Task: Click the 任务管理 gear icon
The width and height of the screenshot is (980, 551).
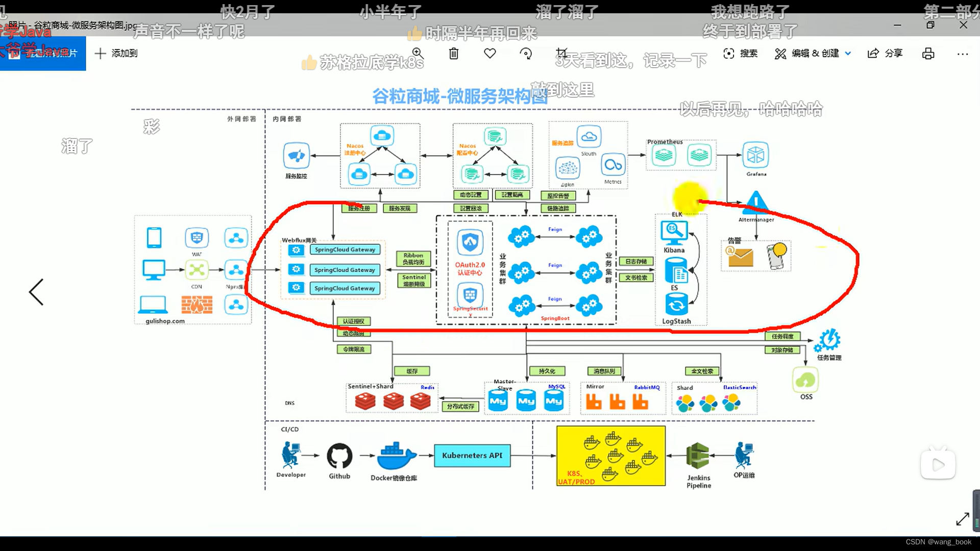Action: coord(827,341)
